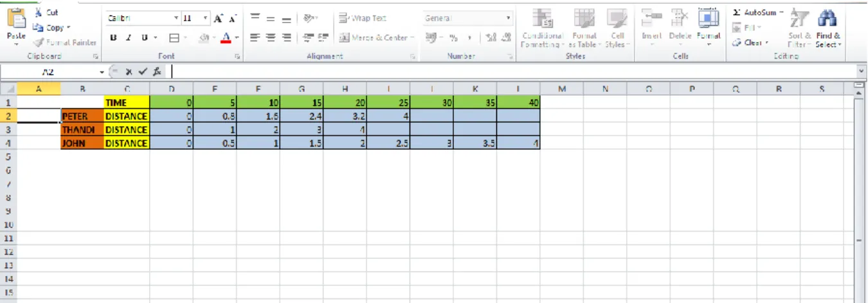
Task: Select cell containing THANDI
Action: (x=82, y=129)
